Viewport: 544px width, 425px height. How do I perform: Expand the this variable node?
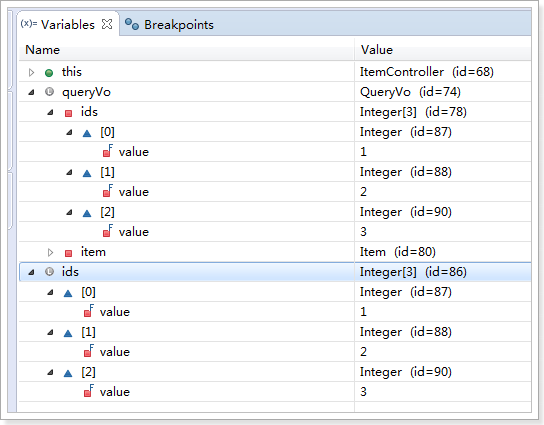(x=31, y=73)
